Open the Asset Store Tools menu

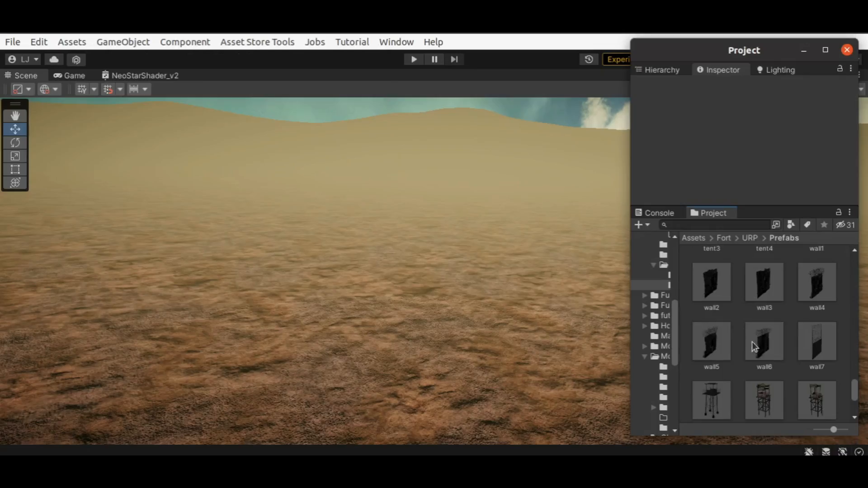click(x=257, y=42)
